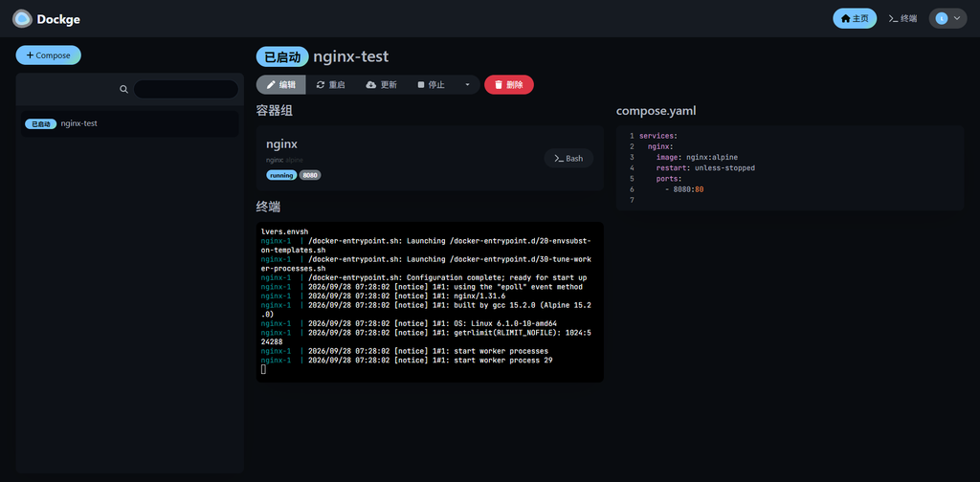This screenshot has height=482, width=980.
Task: Click the running status badge
Action: (281, 175)
